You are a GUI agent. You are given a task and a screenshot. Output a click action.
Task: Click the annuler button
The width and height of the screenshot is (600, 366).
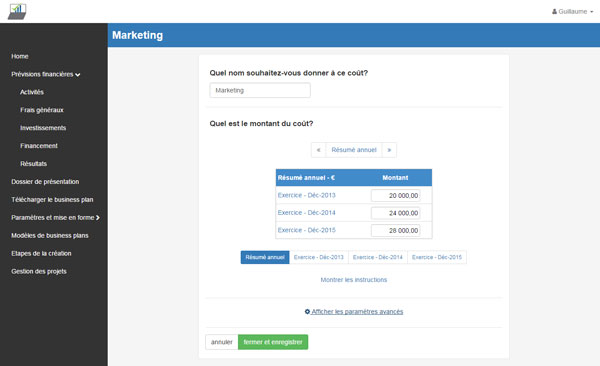click(222, 342)
